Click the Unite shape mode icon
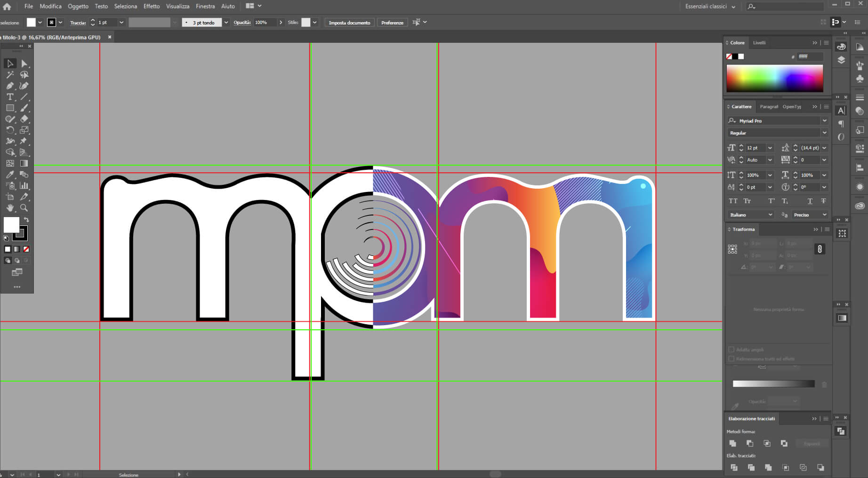The width and height of the screenshot is (868, 478). pyautogui.click(x=732, y=443)
